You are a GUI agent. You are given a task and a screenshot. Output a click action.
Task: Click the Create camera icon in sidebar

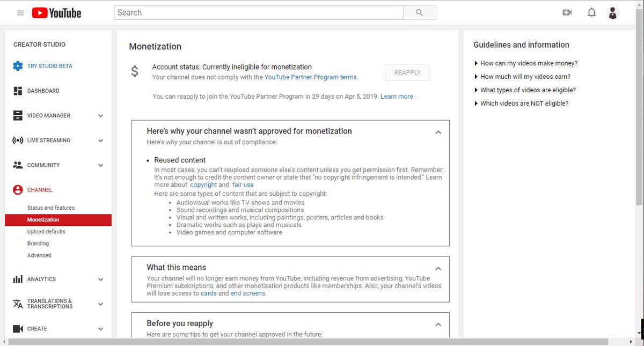pos(18,329)
